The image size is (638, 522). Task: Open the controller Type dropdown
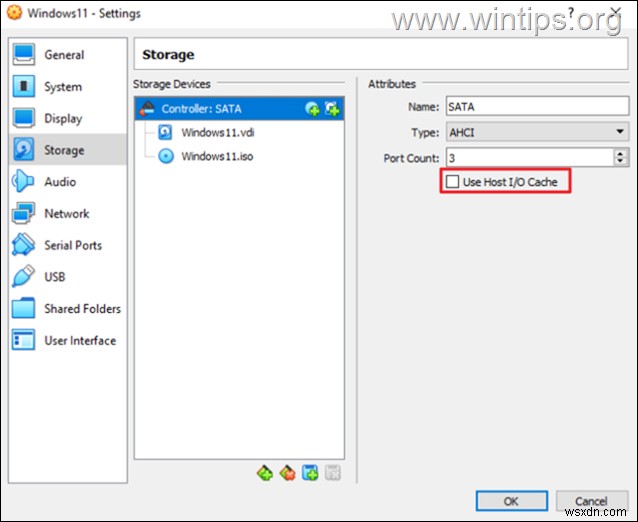coord(537,132)
